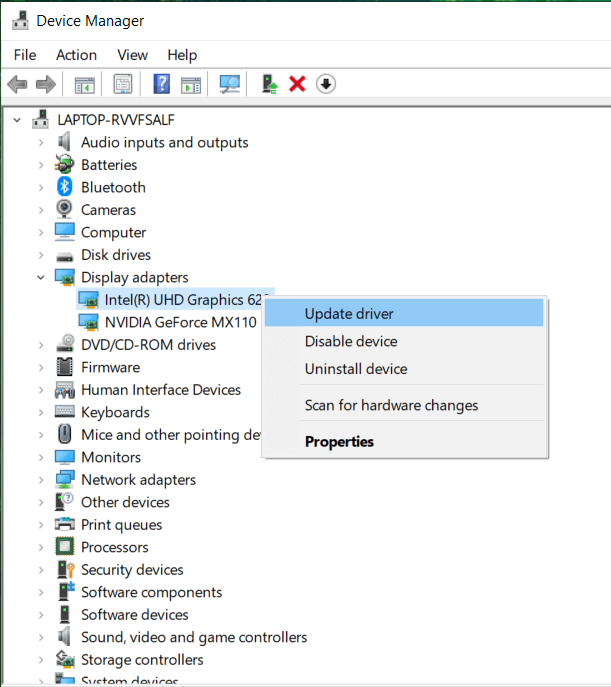Click the NVIDIA GeForce MX110 adapter icon
Screen dimensions: 611x687
88,322
